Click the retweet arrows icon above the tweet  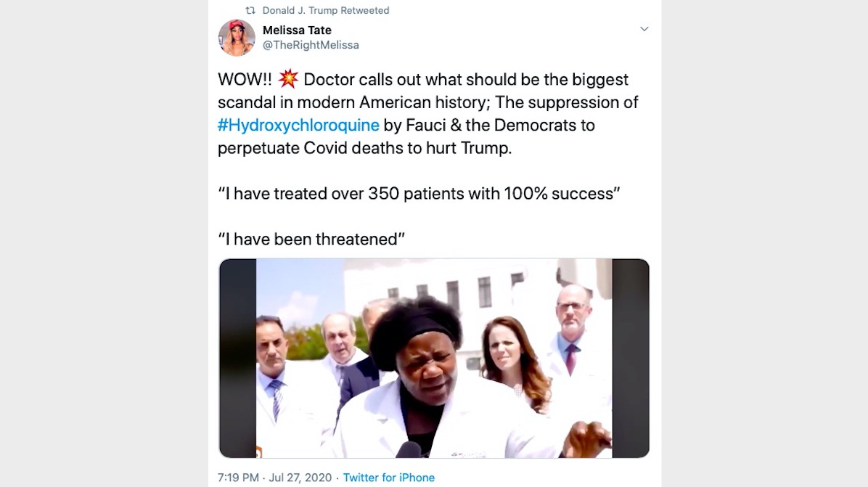tap(250, 10)
